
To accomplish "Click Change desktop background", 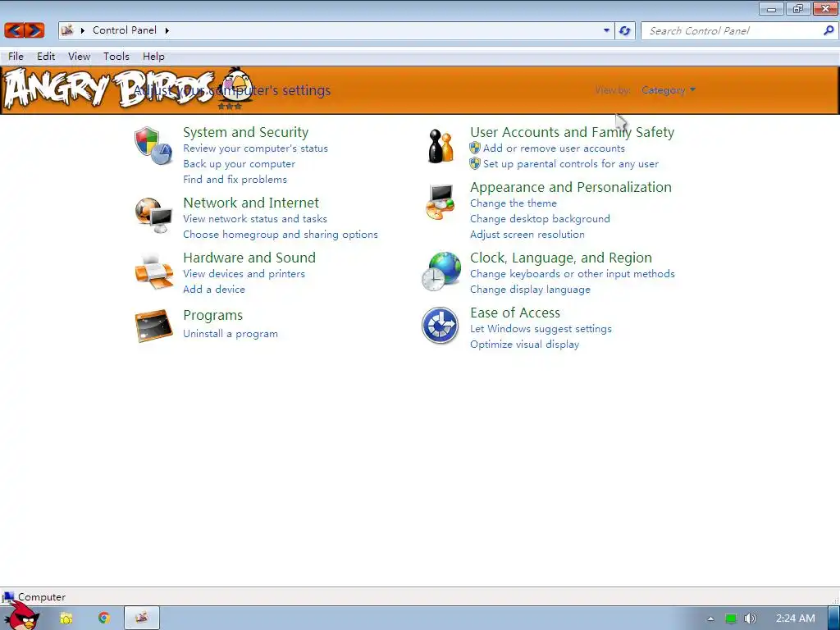I will pos(540,218).
